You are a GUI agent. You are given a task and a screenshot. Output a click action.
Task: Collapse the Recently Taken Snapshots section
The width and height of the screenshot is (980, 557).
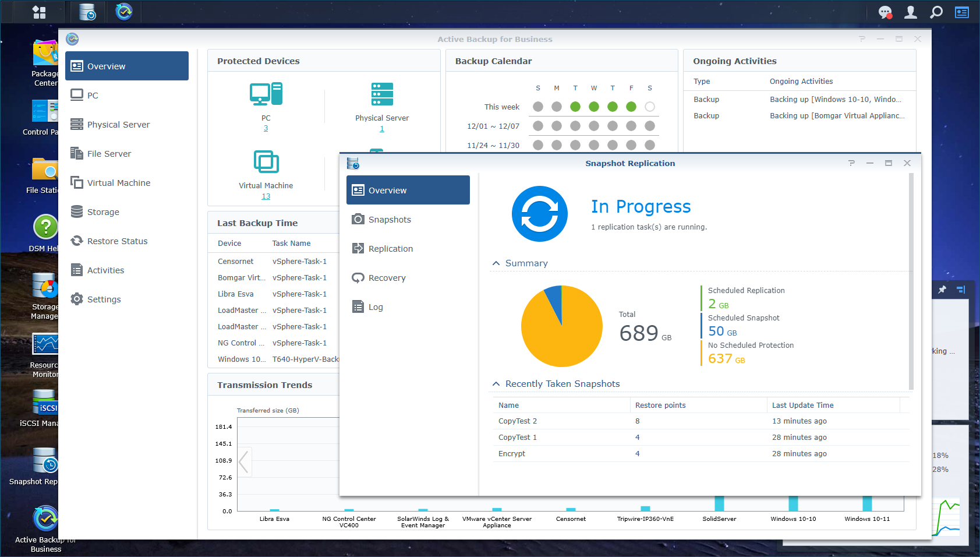coord(496,384)
